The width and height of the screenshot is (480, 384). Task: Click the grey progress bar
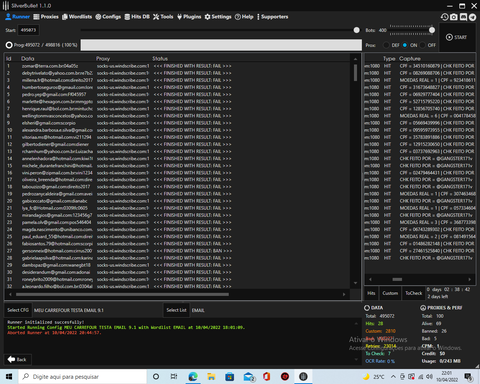click(221, 45)
